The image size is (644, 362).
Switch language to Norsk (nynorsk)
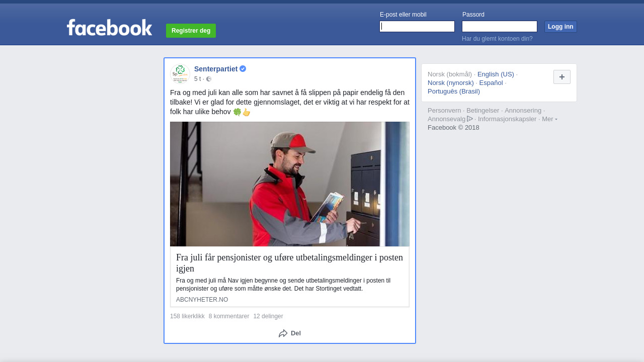451,83
